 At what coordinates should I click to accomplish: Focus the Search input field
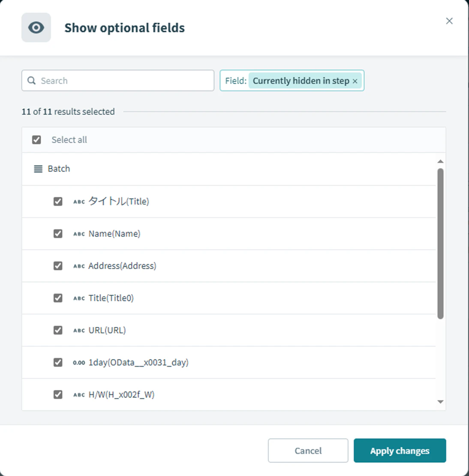click(118, 81)
